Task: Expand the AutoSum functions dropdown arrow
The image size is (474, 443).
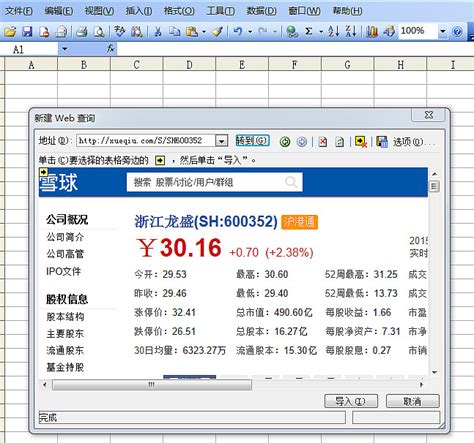Action: pos(321,32)
